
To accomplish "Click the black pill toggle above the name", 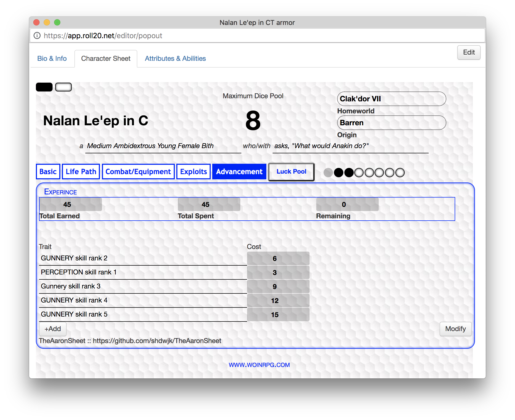I will pyautogui.click(x=44, y=87).
